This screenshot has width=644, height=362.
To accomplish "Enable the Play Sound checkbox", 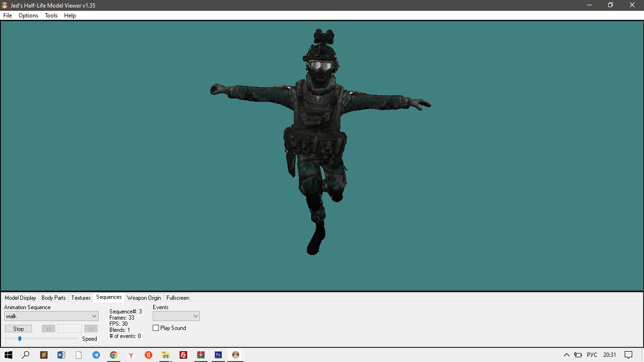I will pyautogui.click(x=156, y=328).
